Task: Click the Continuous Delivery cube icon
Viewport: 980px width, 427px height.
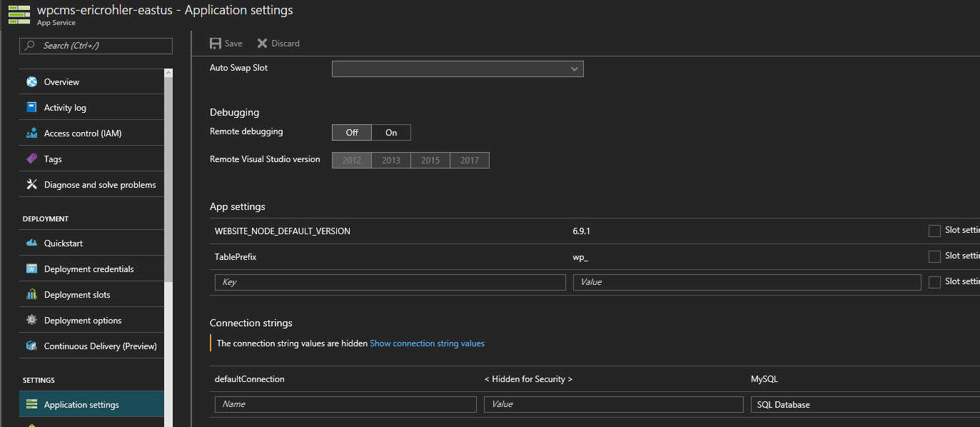Action: tap(31, 346)
